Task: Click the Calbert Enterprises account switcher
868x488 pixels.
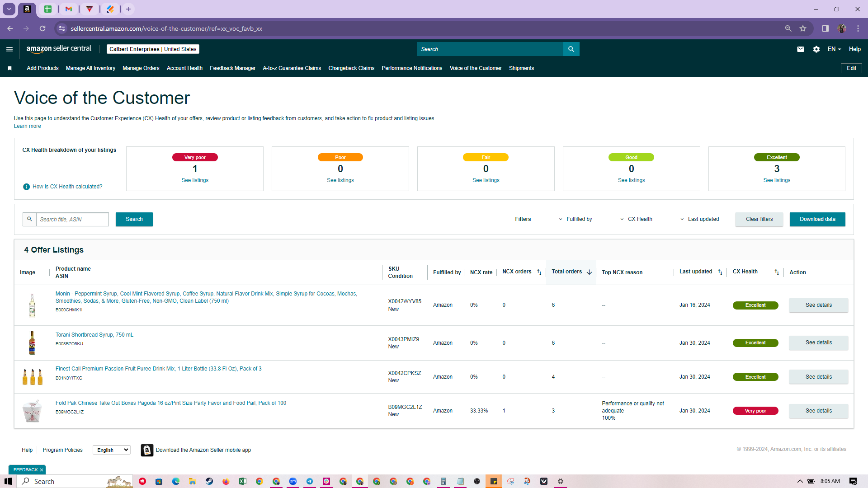Action: (x=153, y=49)
